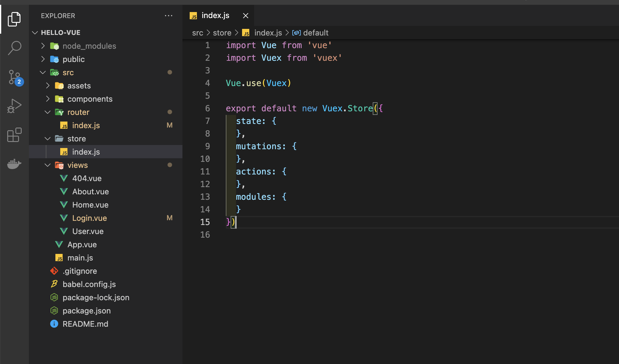
Task: Open Explorer more actions ellipsis menu
Action: pos(169,16)
